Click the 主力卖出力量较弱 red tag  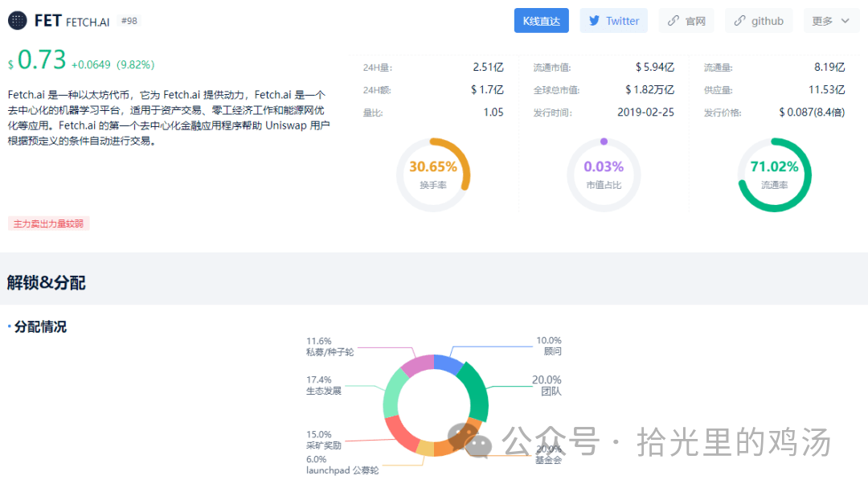click(x=48, y=224)
